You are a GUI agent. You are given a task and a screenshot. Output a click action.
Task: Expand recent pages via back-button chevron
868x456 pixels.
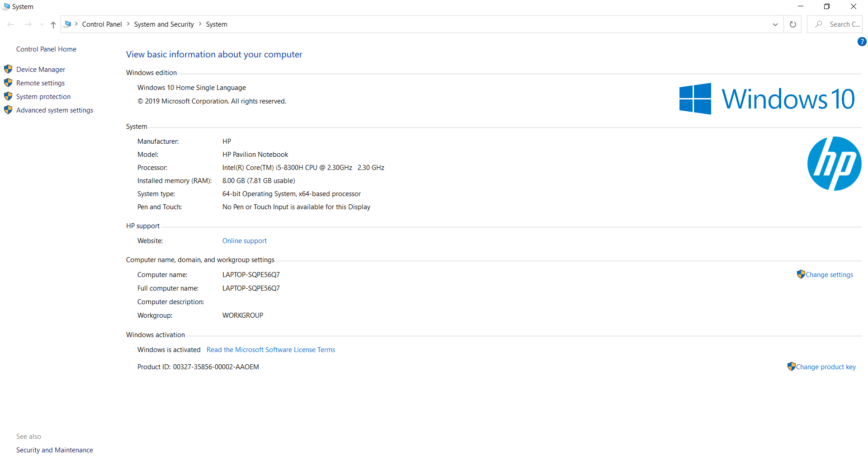click(x=41, y=24)
